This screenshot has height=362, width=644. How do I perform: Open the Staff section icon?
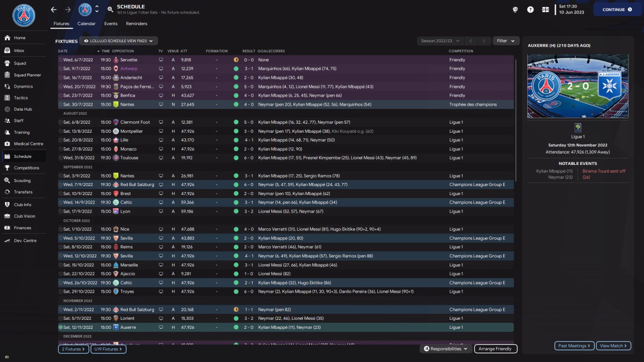(7, 121)
